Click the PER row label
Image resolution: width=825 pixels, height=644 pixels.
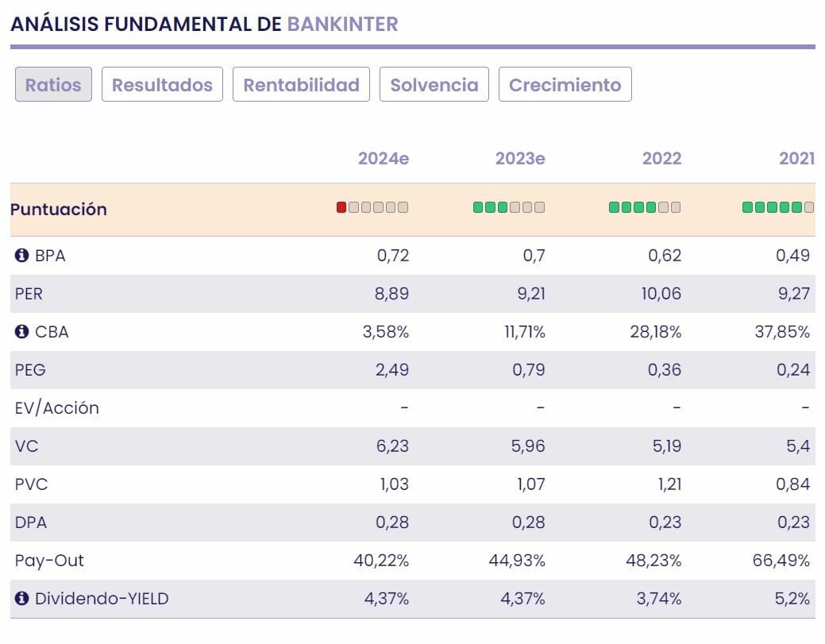pyautogui.click(x=29, y=294)
